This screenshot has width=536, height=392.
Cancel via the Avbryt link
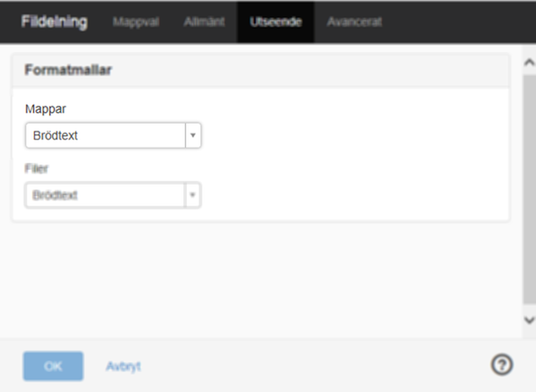[123, 366]
